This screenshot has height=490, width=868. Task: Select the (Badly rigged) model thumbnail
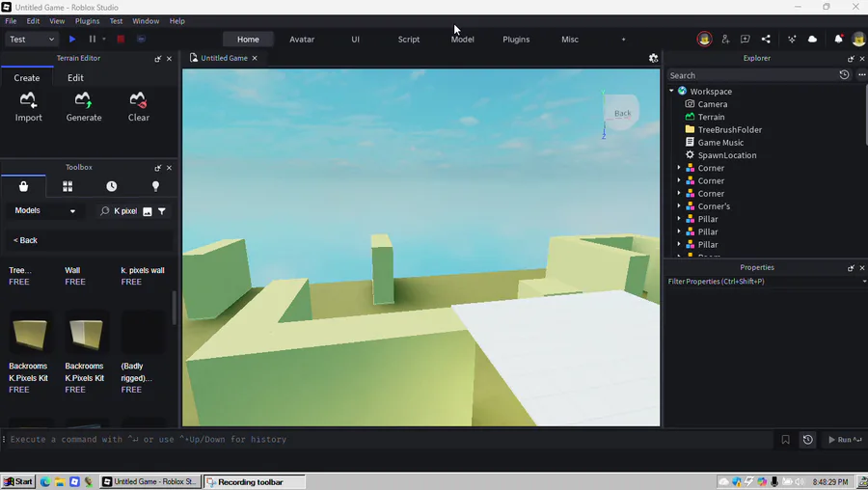tap(142, 334)
